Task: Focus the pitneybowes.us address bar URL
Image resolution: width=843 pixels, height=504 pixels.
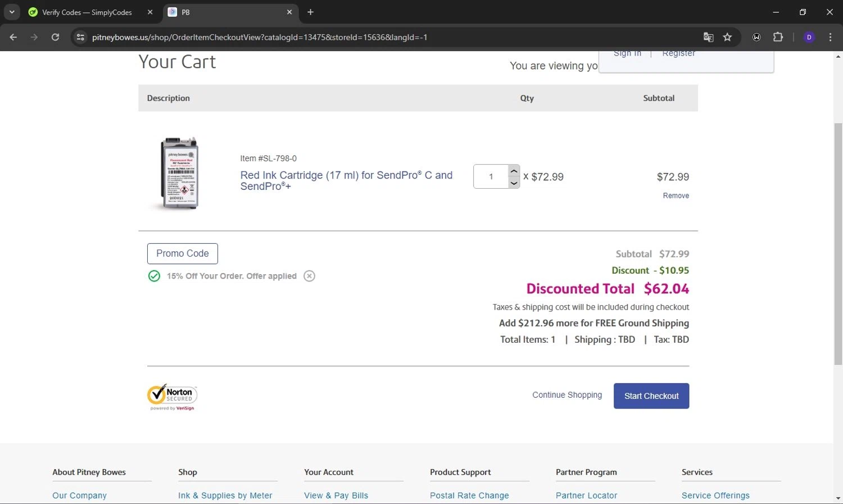Action: 260,37
